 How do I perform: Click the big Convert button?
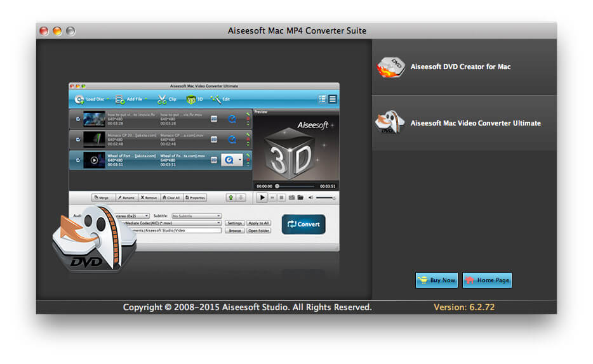pyautogui.click(x=303, y=224)
